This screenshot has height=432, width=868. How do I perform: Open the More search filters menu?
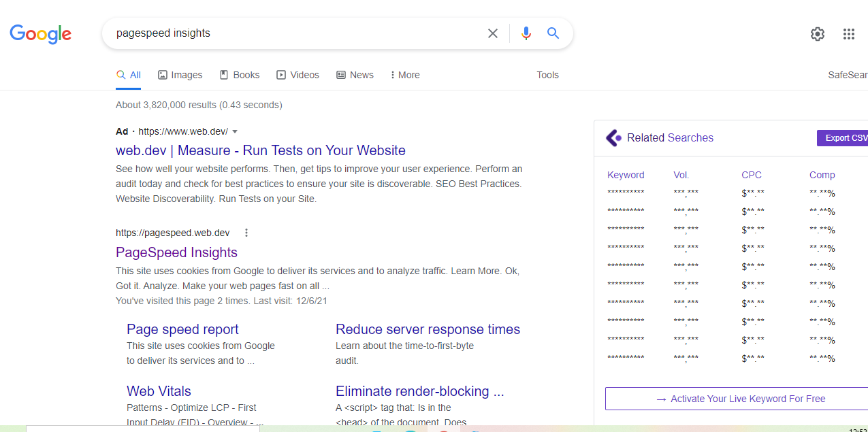pos(405,75)
